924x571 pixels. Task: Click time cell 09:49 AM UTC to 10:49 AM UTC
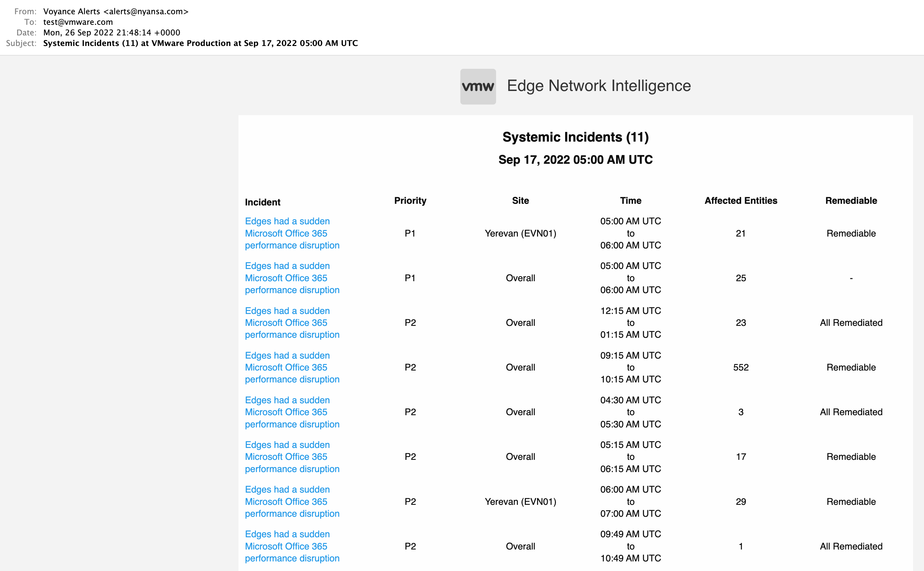coord(631,546)
